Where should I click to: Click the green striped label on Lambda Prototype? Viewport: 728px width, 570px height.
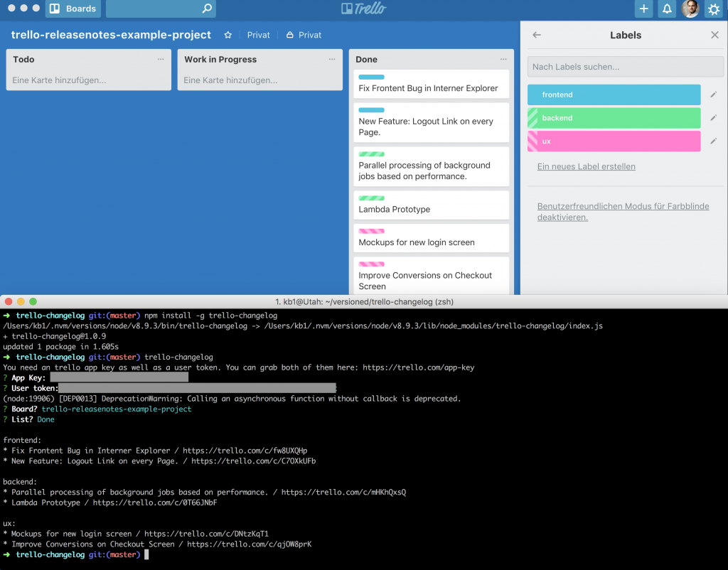pyautogui.click(x=371, y=198)
